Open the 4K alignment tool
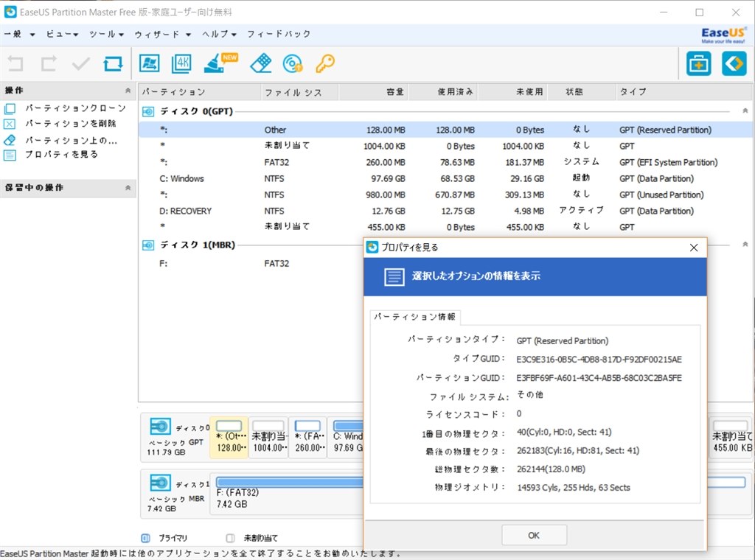This screenshot has width=755, height=560. point(184,63)
